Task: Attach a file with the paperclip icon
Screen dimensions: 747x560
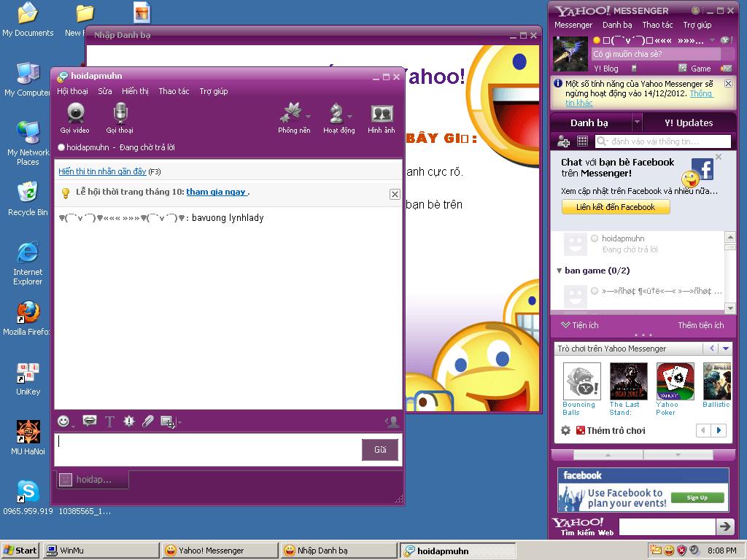Action: 147,421
